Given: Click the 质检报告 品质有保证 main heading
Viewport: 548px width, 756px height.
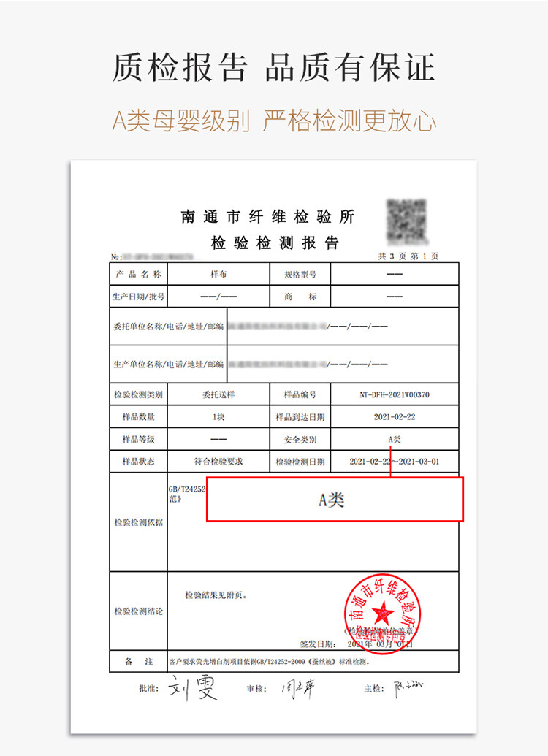Looking at the screenshot, I should click(274, 68).
